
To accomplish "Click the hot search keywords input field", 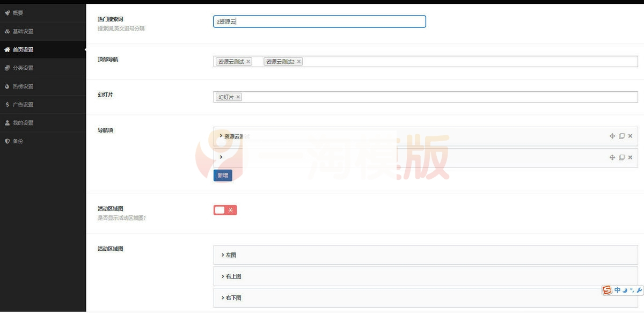I will [319, 21].
